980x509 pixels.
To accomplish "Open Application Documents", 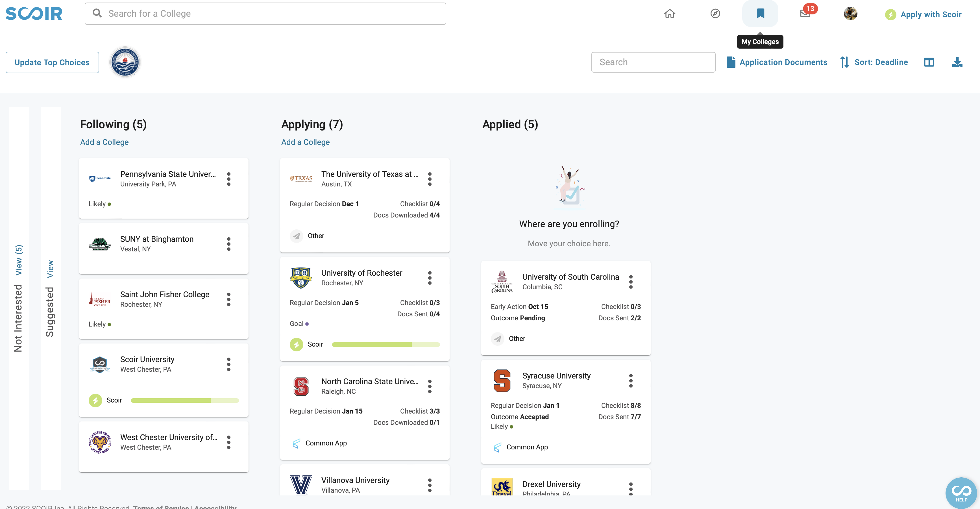I will pos(776,62).
